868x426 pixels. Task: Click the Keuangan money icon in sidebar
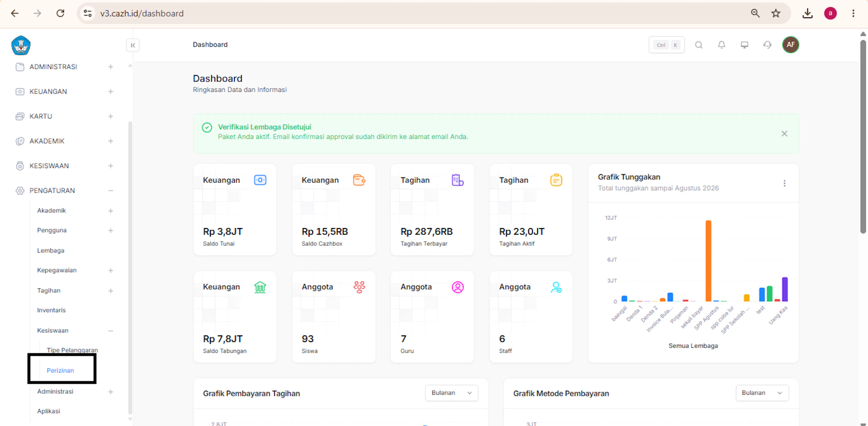[x=20, y=92]
